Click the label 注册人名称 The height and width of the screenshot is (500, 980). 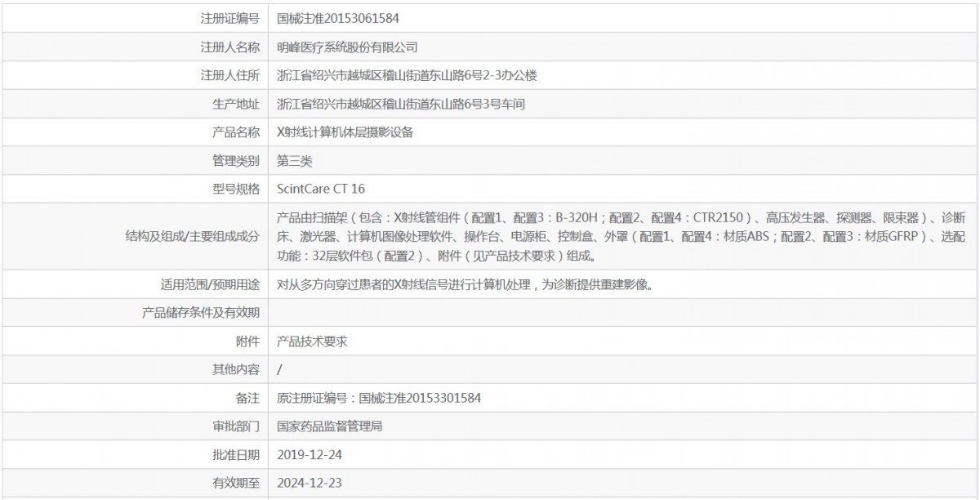[x=229, y=47]
